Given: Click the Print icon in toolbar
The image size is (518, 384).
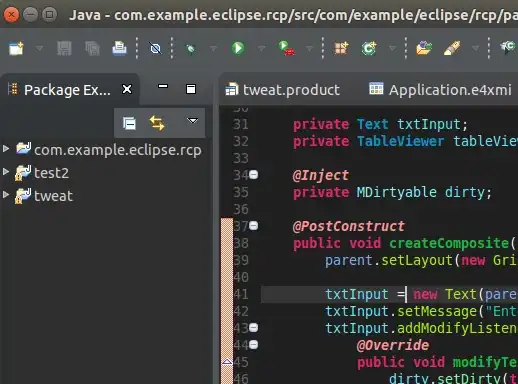Looking at the screenshot, I should (x=119, y=48).
